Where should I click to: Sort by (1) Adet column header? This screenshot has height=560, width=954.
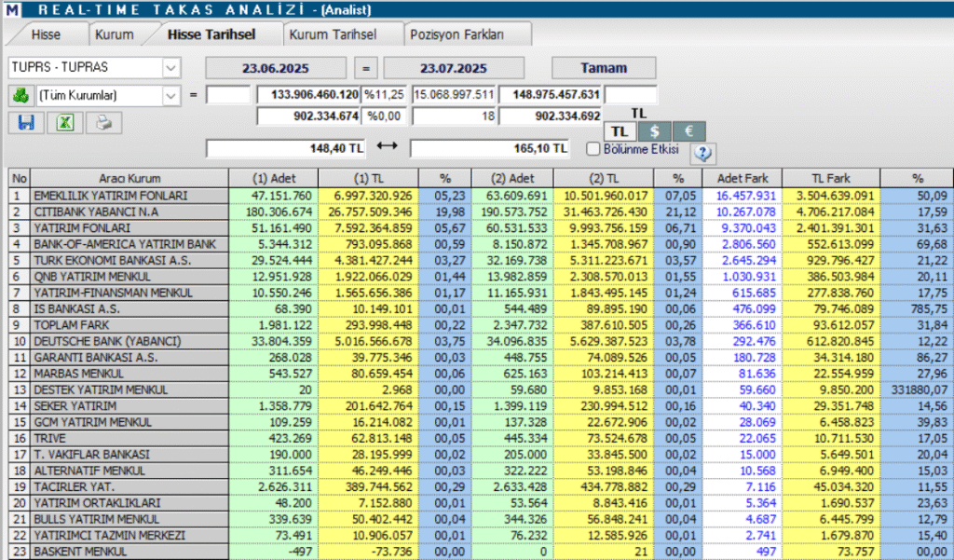[x=274, y=178]
